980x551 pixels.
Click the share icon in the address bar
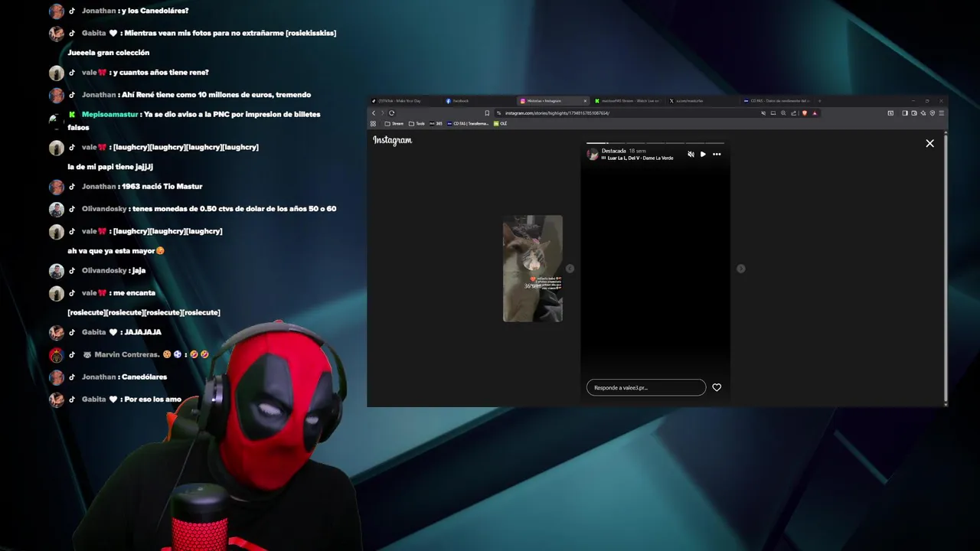coord(793,113)
